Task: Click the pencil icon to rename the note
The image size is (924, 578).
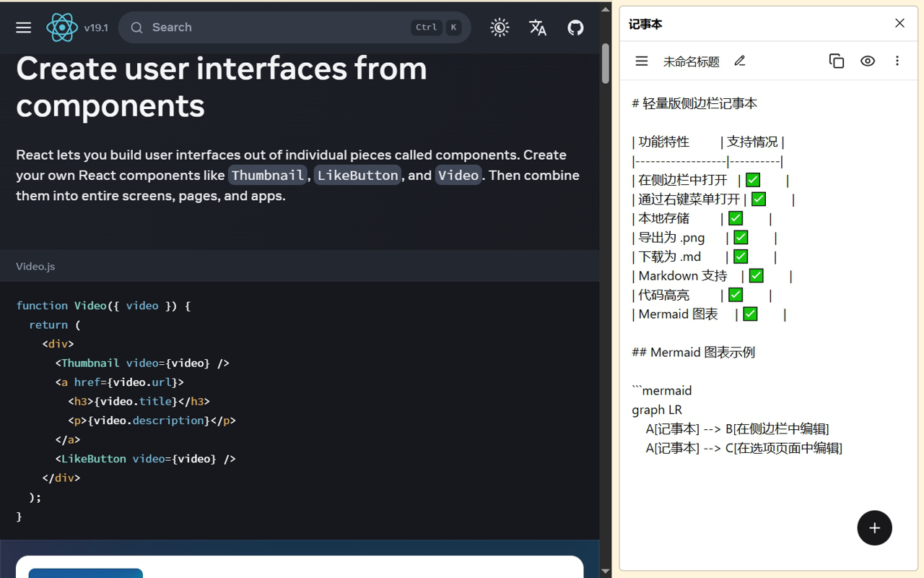Action: [740, 61]
